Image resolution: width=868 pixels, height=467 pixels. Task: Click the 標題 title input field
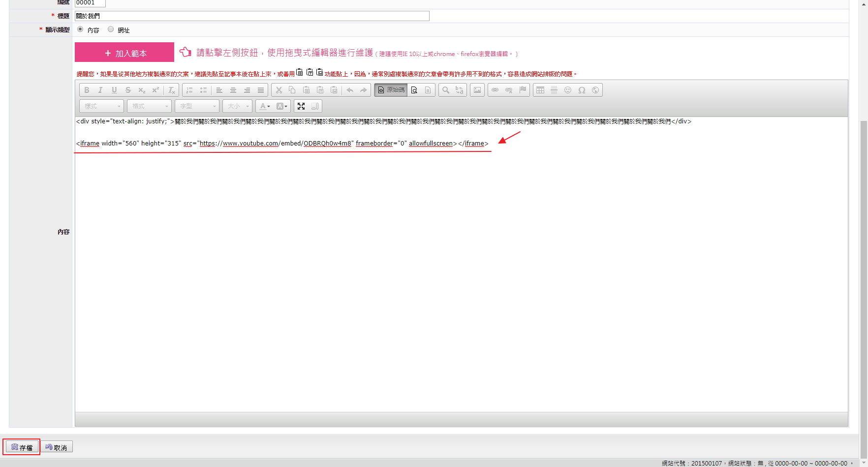pyautogui.click(x=252, y=16)
